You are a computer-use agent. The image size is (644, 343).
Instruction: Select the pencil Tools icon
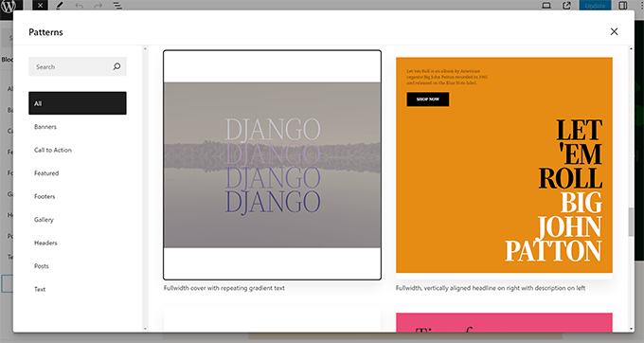[x=60, y=6]
